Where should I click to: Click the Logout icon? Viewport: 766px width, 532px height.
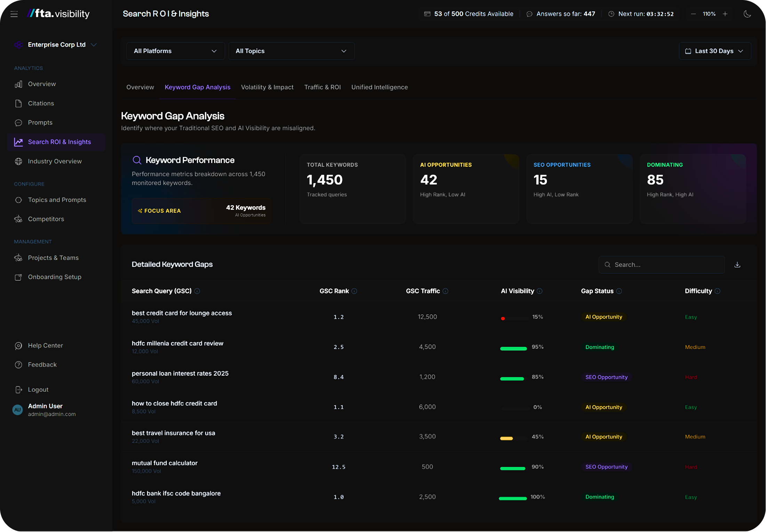[x=18, y=390]
